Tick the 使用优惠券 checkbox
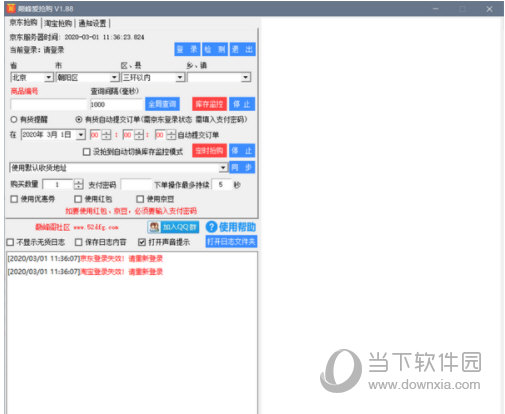This screenshot has height=414, width=505. (x=14, y=199)
